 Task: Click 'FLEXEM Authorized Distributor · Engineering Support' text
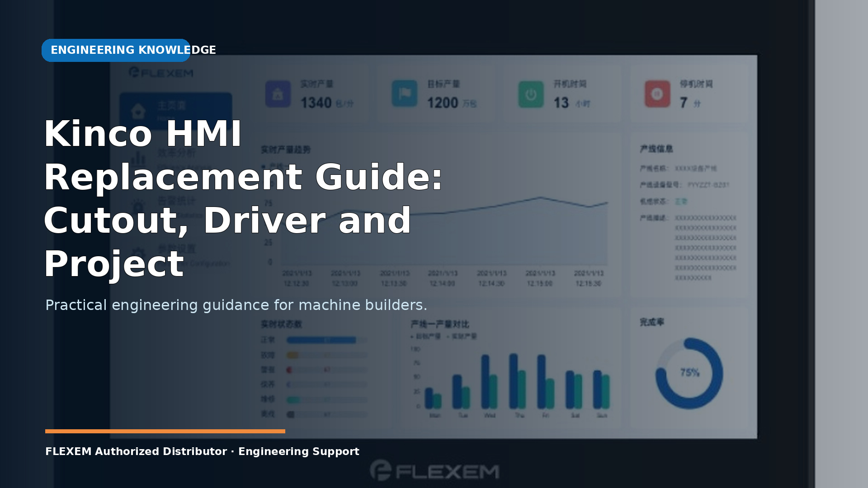pos(202,451)
